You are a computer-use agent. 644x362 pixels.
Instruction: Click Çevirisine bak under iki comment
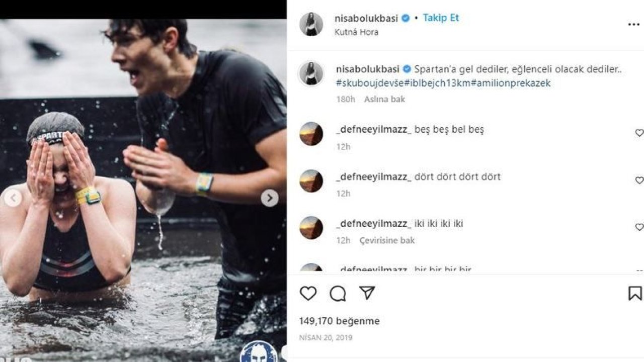(387, 240)
